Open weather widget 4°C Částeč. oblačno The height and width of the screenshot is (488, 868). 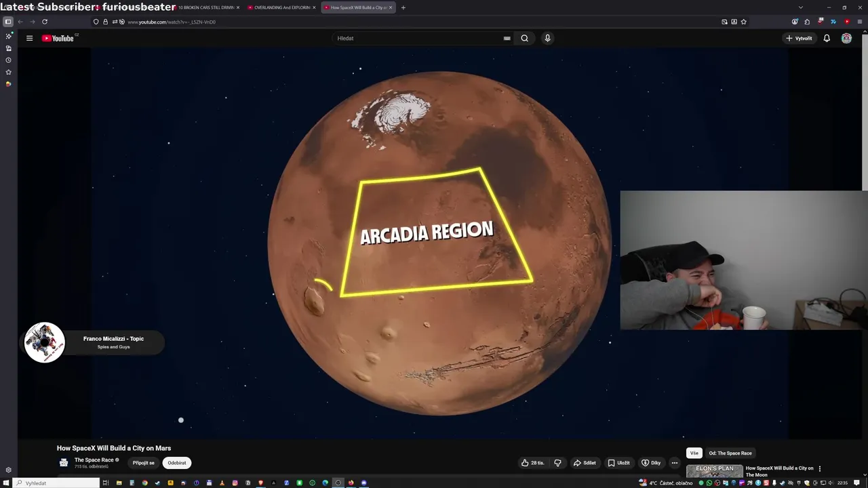[x=666, y=483]
